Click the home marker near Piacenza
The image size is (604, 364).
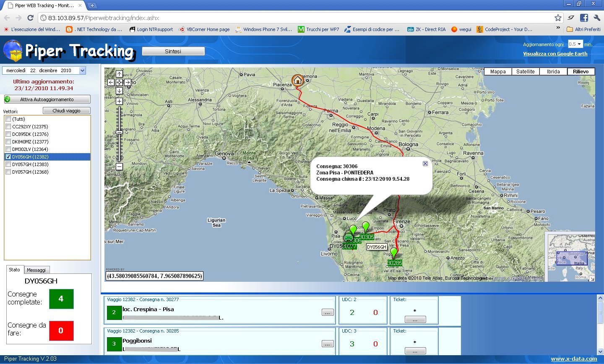point(297,80)
